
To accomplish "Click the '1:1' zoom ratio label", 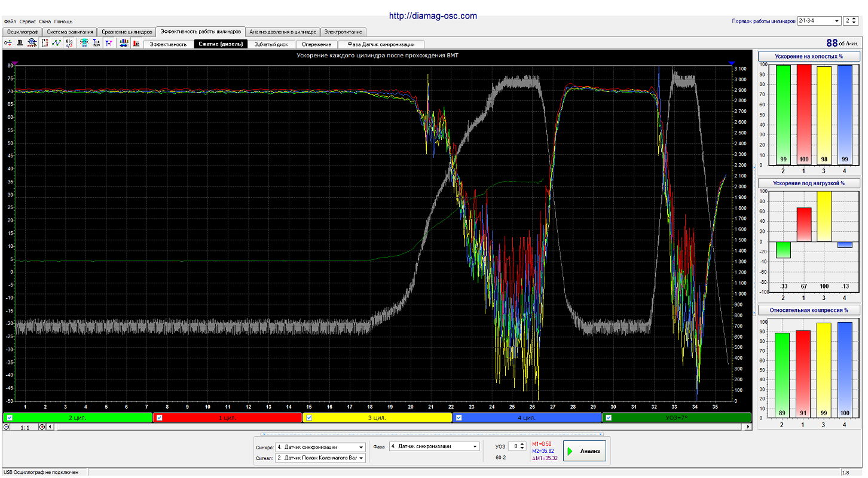I will click(x=25, y=427).
